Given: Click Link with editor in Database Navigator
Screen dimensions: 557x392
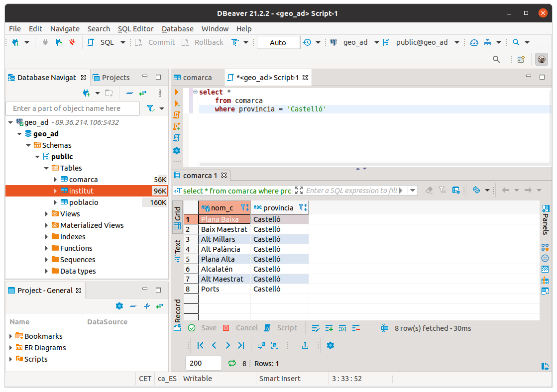Looking at the screenshot, I should tap(143, 93).
